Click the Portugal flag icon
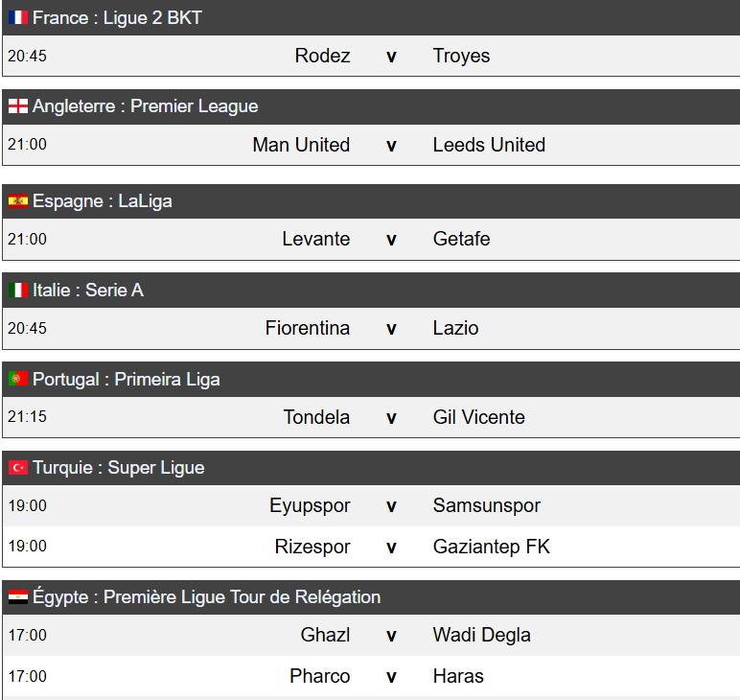The image size is (740, 700). coord(18,379)
